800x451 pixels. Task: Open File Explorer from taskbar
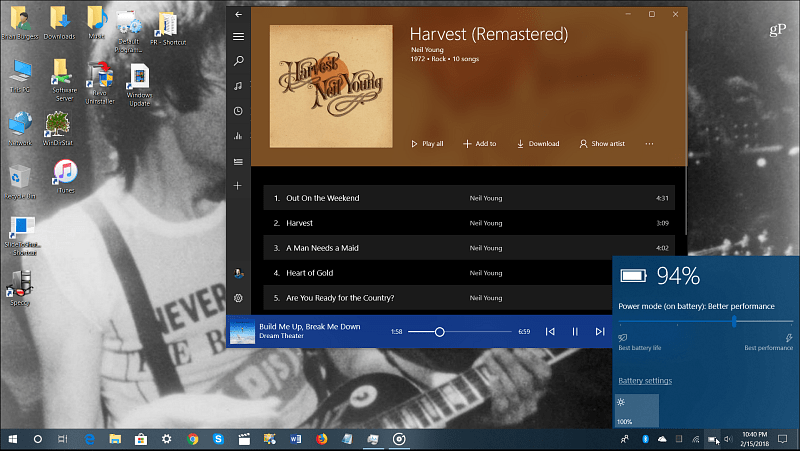pyautogui.click(x=115, y=439)
